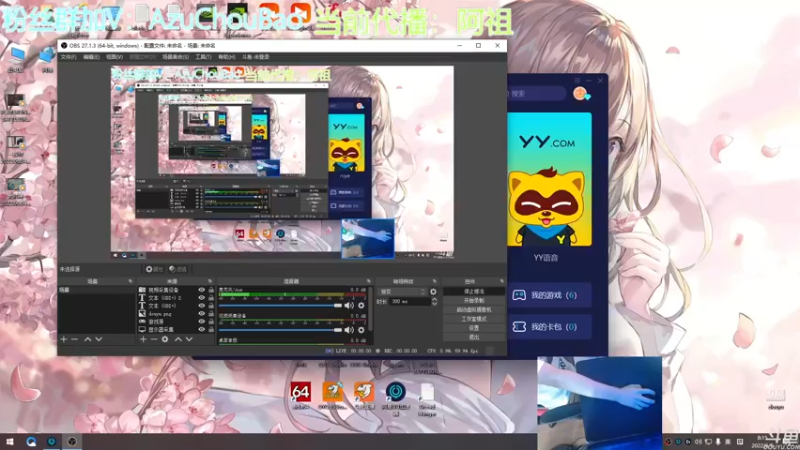Open source properties gear in Sources toolbar
800x450 pixels.
click(x=165, y=339)
